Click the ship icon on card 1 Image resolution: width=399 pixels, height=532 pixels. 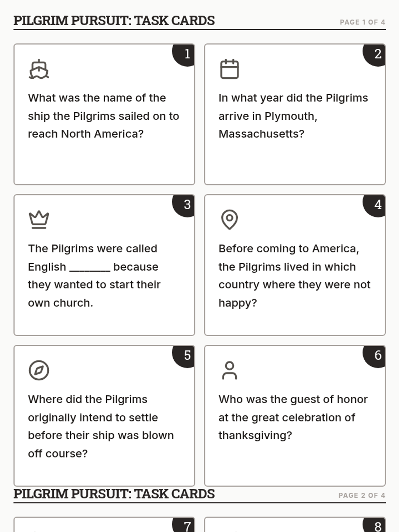tap(39, 69)
